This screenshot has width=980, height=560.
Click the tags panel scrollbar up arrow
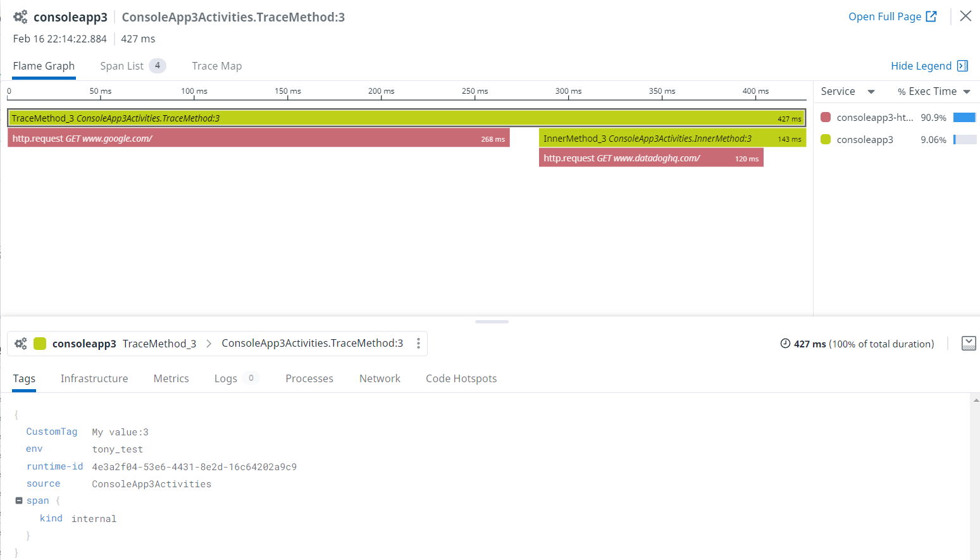click(x=976, y=400)
